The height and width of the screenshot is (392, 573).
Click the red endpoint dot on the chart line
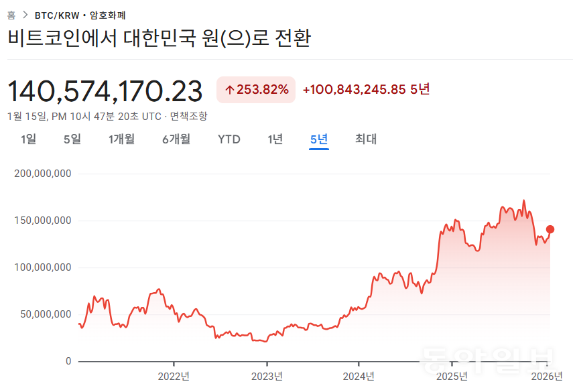[x=550, y=229]
